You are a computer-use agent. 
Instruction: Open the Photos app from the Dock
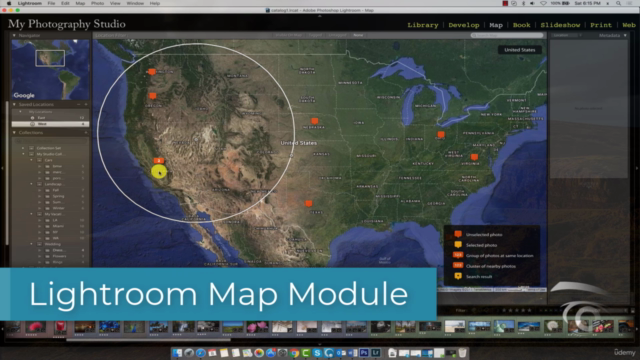[x=259, y=353]
